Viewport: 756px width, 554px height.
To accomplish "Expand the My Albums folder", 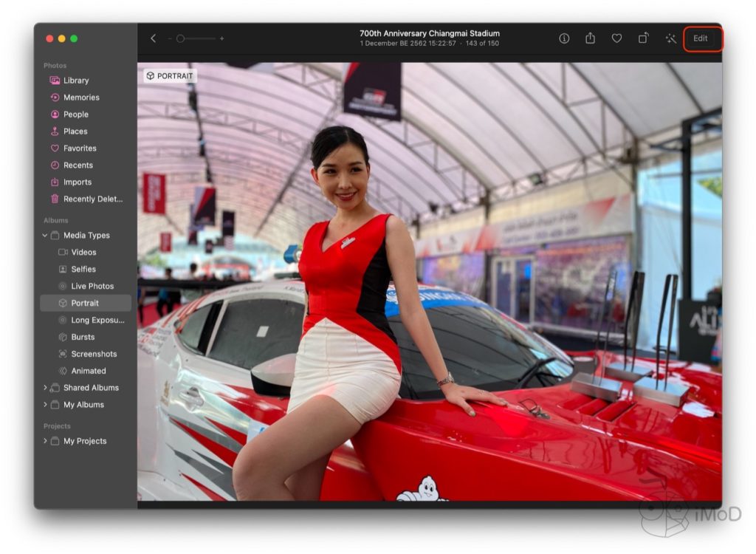I will 45,405.
